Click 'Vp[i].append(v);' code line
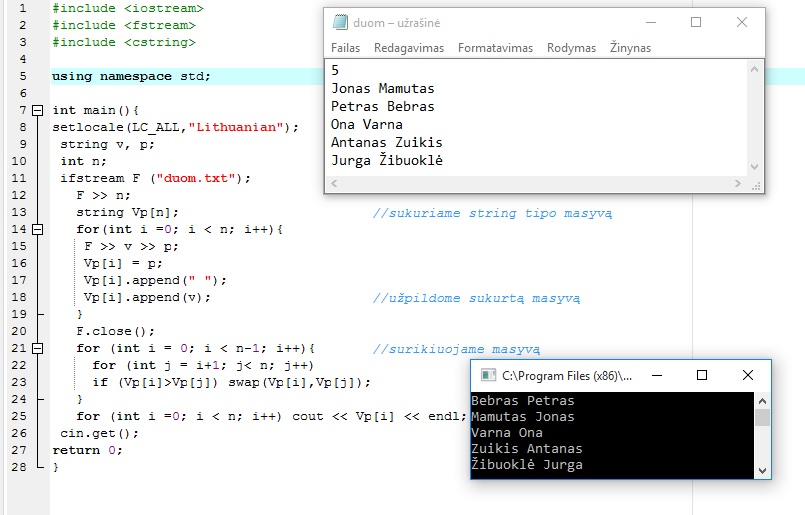This screenshot has height=515, width=805. (x=147, y=297)
